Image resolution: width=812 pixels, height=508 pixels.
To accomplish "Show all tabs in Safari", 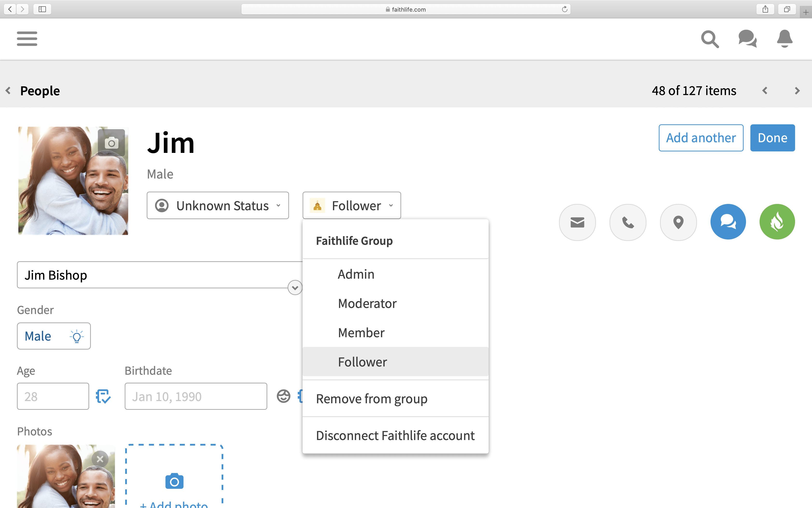I will [787, 9].
